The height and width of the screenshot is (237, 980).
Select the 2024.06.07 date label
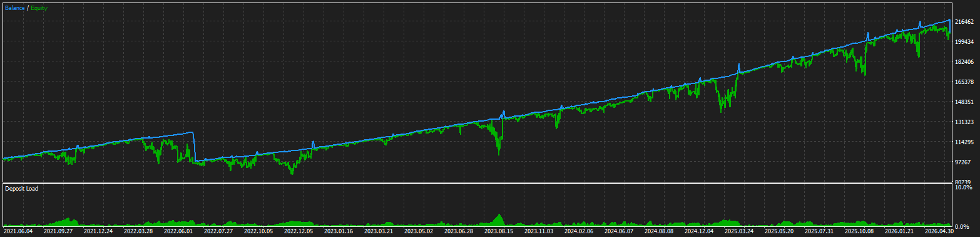coord(620,231)
